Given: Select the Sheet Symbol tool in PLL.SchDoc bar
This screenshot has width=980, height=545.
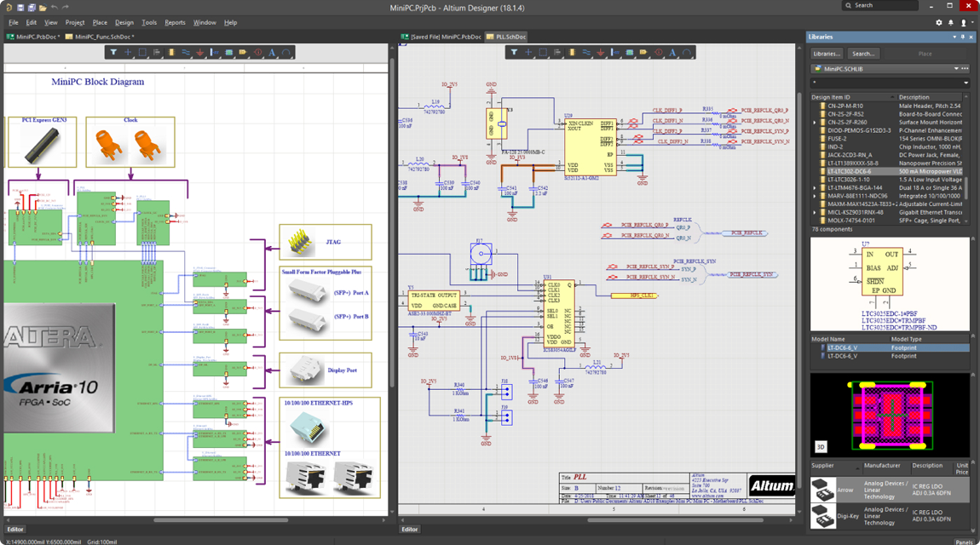Looking at the screenshot, I should [630, 53].
